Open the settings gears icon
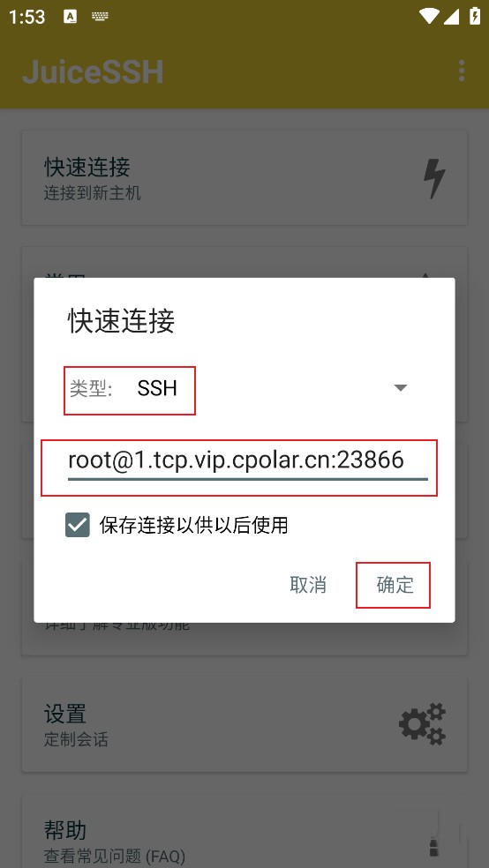Viewport: 489px width, 868px height. coord(423,724)
